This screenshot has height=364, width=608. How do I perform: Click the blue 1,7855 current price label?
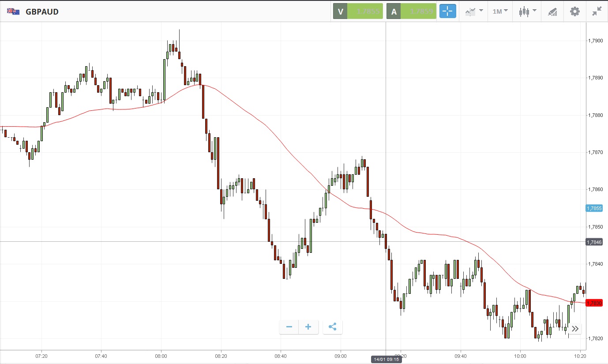(x=594, y=208)
